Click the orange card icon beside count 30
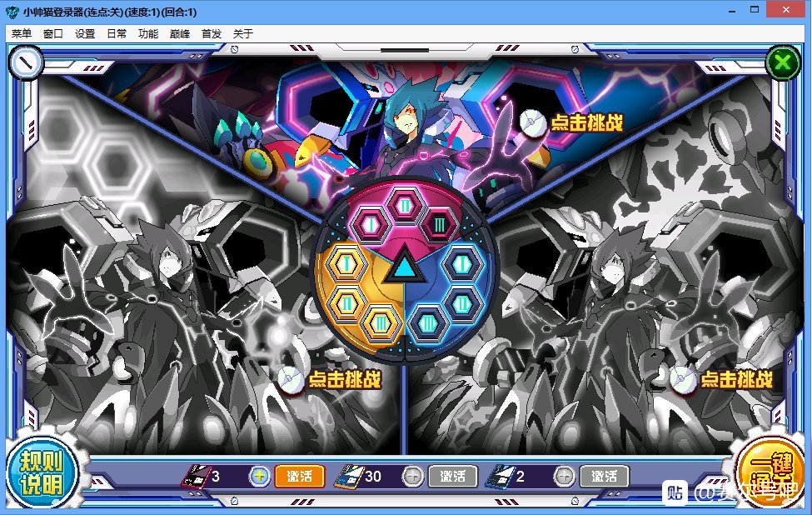The image size is (812, 515). pyautogui.click(x=349, y=477)
